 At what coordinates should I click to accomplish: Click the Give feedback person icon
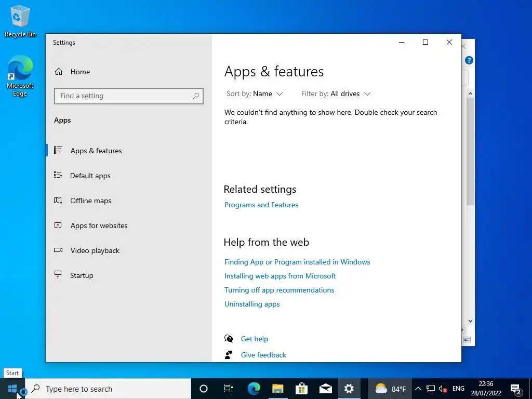[x=229, y=355]
